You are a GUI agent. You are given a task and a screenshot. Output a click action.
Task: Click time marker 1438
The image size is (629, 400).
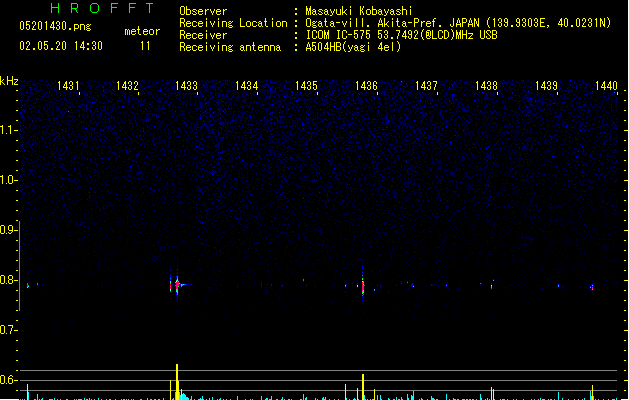point(486,86)
